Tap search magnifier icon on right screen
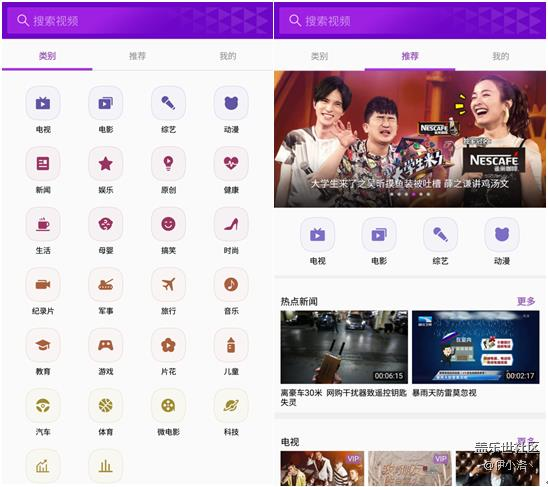The width and height of the screenshot is (548, 487). pyautogui.click(x=295, y=21)
